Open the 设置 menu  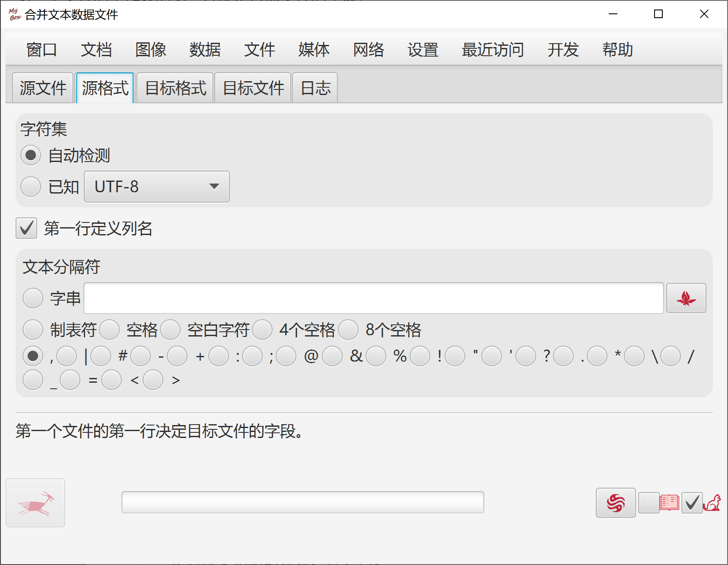click(x=423, y=50)
